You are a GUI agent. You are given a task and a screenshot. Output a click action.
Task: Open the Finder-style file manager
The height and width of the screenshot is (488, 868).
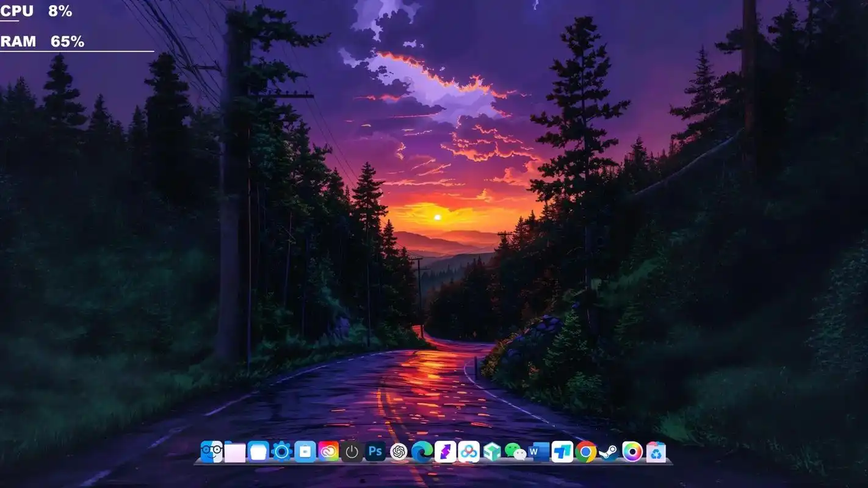(211, 451)
